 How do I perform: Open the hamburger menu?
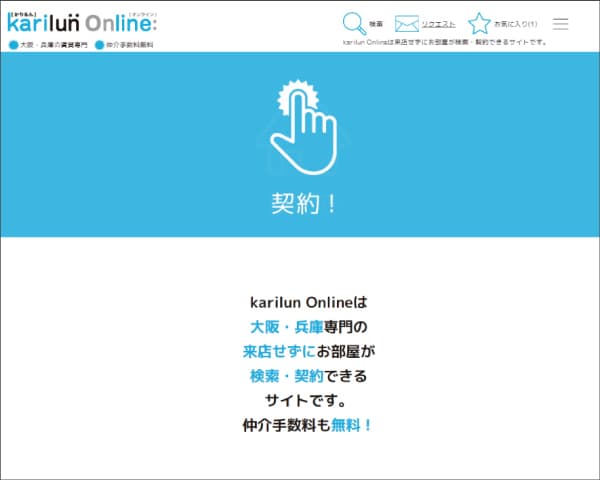(x=560, y=24)
